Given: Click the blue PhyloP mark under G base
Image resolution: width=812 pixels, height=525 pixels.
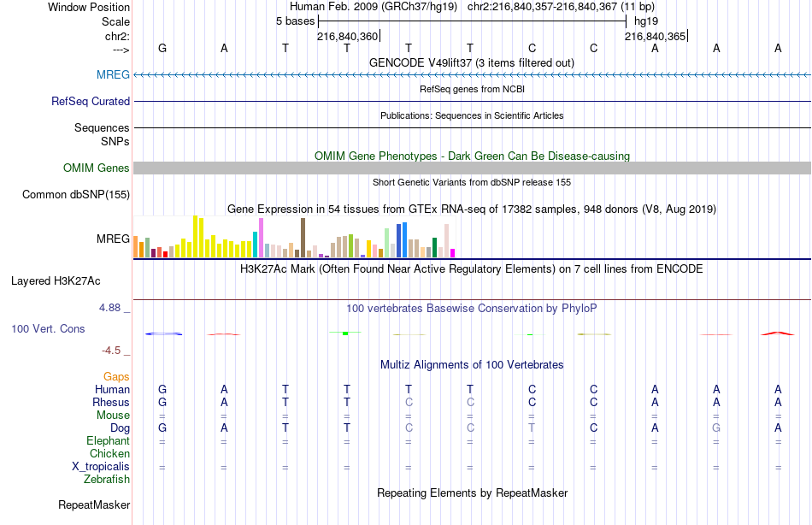Looking at the screenshot, I should (163, 333).
